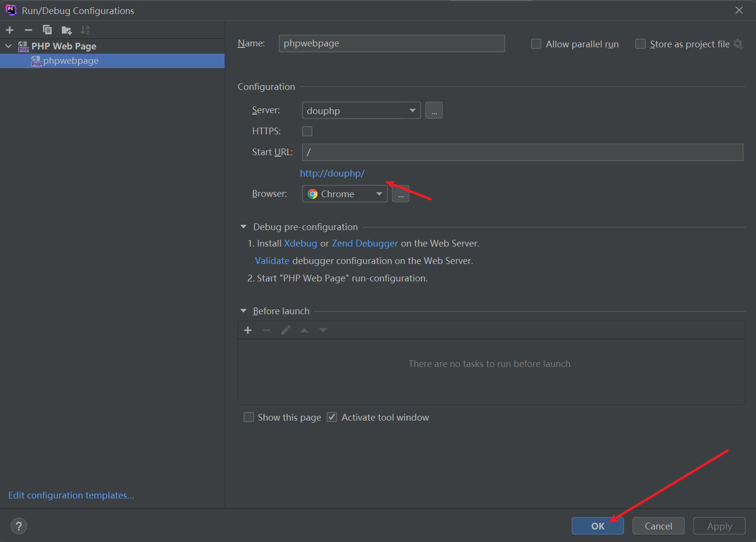The image size is (756, 542).
Task: Open server settings with the ... button
Action: click(x=434, y=111)
